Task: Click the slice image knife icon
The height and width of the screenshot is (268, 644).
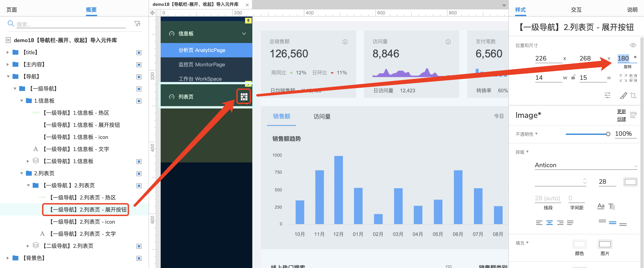Action: [623, 95]
